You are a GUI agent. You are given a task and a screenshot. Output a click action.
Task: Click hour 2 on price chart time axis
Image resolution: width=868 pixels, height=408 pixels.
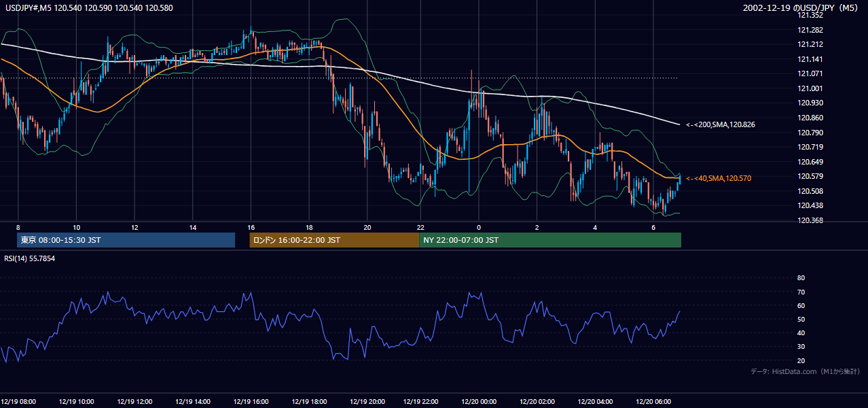coord(537,227)
